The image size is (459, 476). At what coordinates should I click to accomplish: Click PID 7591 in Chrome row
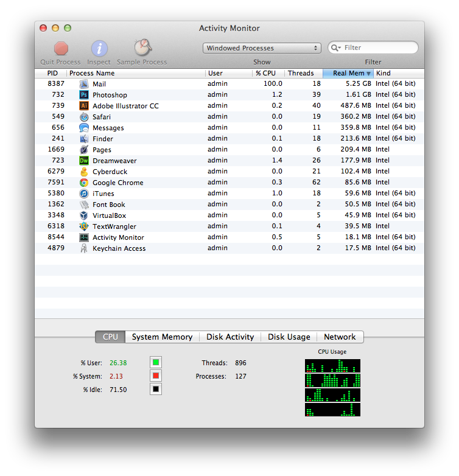click(56, 182)
